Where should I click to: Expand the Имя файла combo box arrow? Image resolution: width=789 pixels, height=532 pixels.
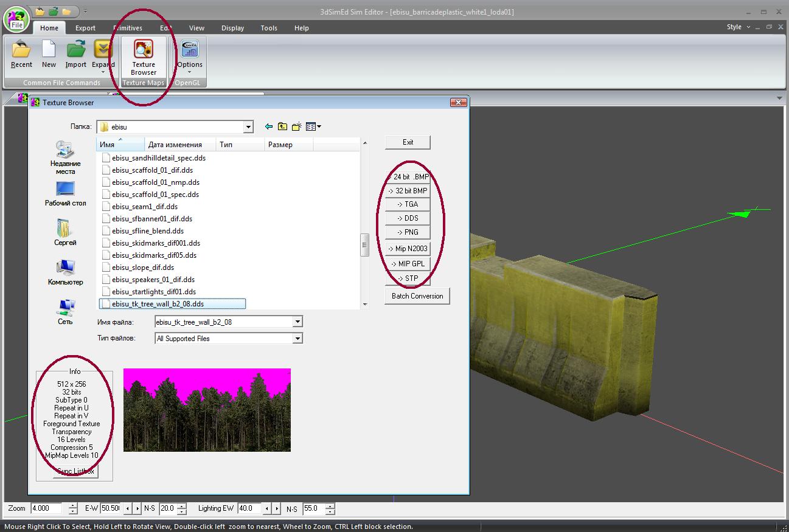coord(297,322)
